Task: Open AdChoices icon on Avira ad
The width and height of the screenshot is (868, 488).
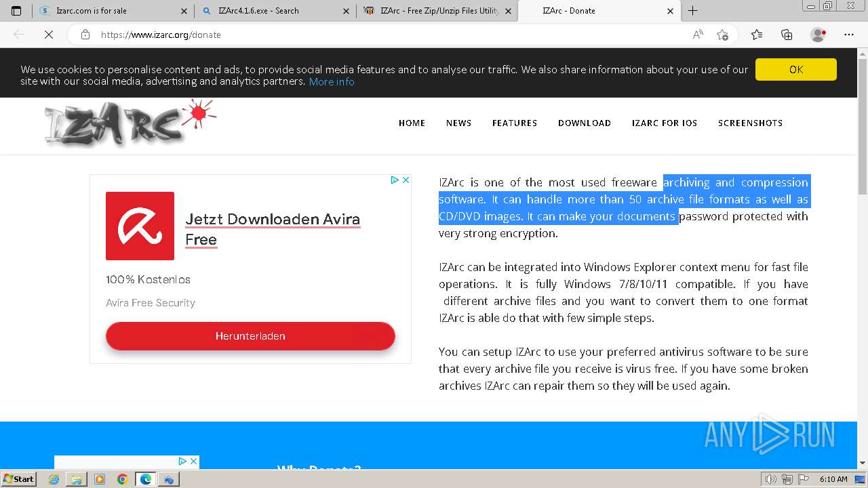Action: pyautogui.click(x=395, y=180)
